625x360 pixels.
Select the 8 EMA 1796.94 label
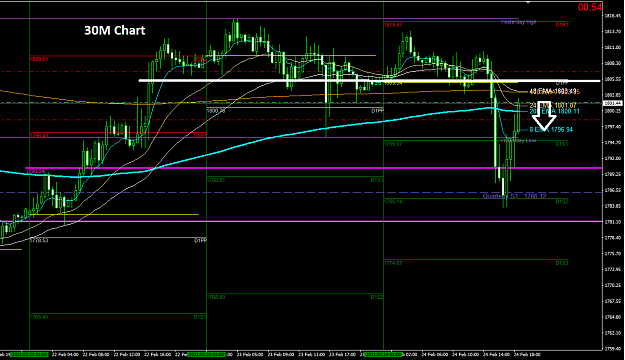[x=551, y=130]
